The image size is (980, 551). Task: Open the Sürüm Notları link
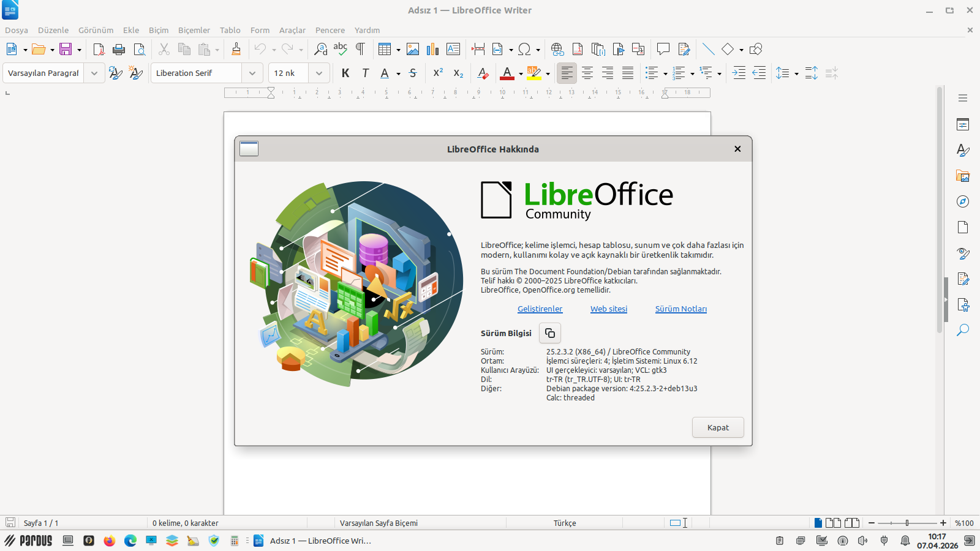680,309
